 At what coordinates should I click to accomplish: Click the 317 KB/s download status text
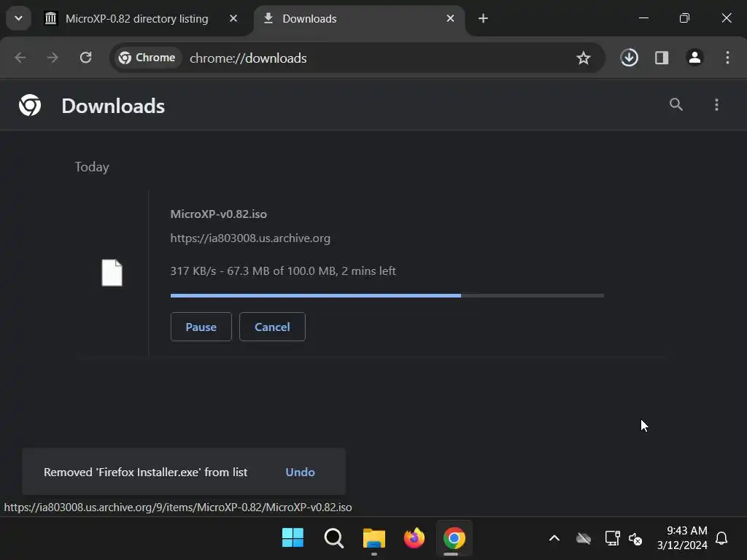pos(283,271)
